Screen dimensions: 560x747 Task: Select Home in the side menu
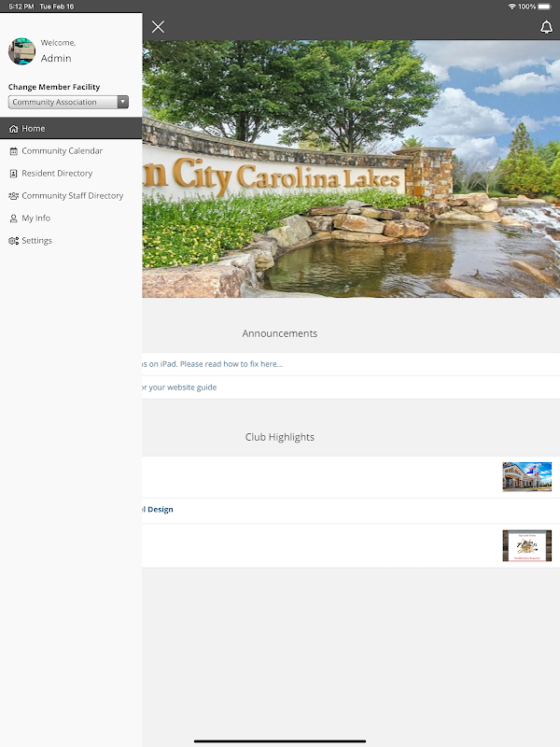pyautogui.click(x=71, y=129)
